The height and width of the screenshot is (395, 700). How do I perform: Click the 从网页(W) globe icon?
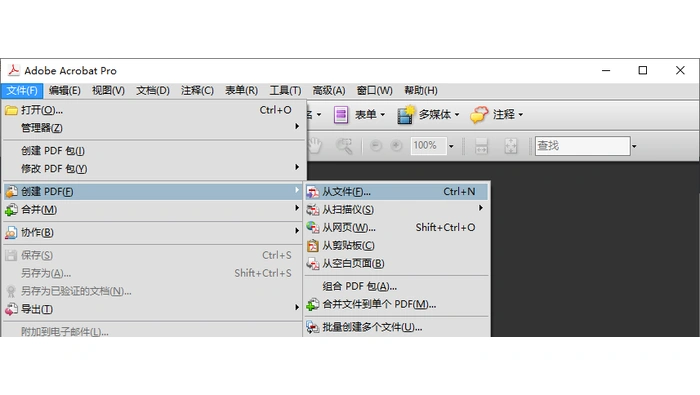pos(312,228)
